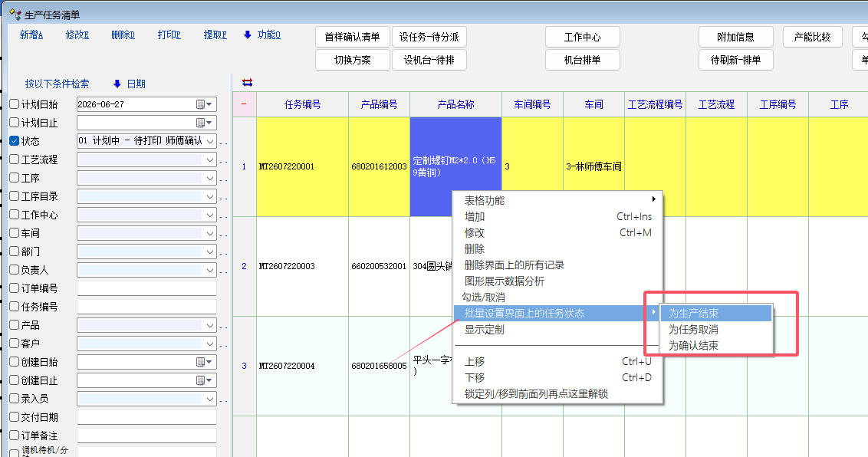The width and height of the screenshot is (868, 457).
Task: Click the 待刷新-排单 button
Action: point(735,60)
